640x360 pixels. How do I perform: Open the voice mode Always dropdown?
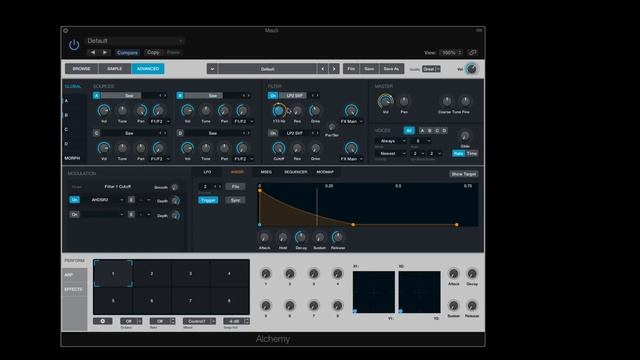click(391, 141)
